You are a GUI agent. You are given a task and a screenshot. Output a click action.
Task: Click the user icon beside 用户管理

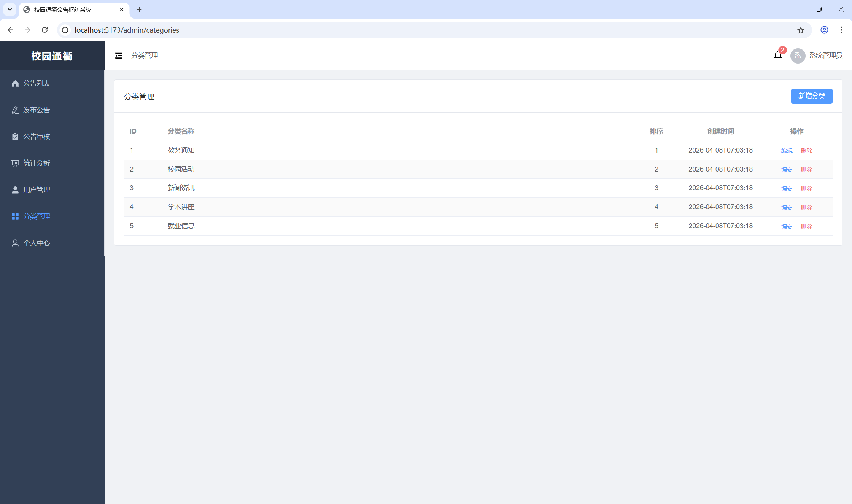15,190
